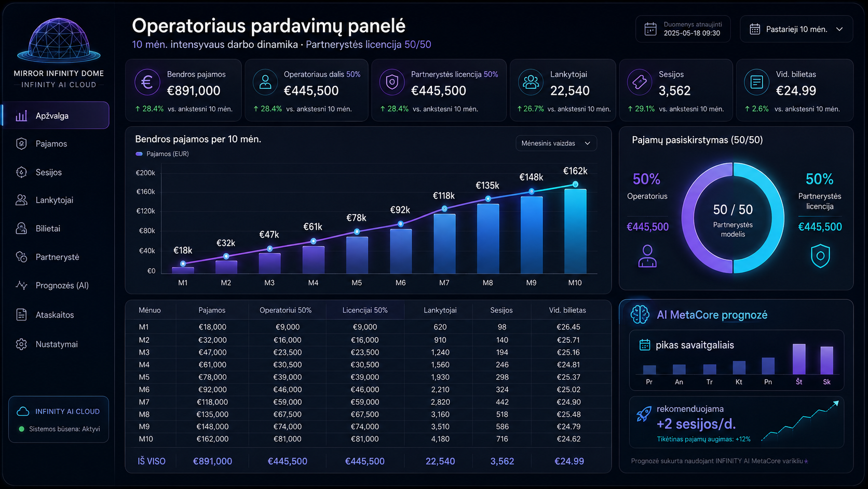Click the group icon on the Lankytojai KPI card
Image resolution: width=868 pixels, height=489 pixels.
point(531,82)
